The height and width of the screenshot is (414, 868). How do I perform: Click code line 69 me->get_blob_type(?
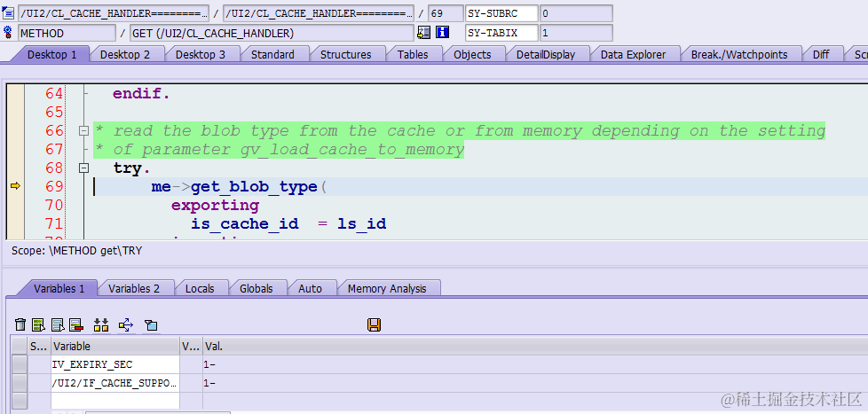(x=239, y=187)
